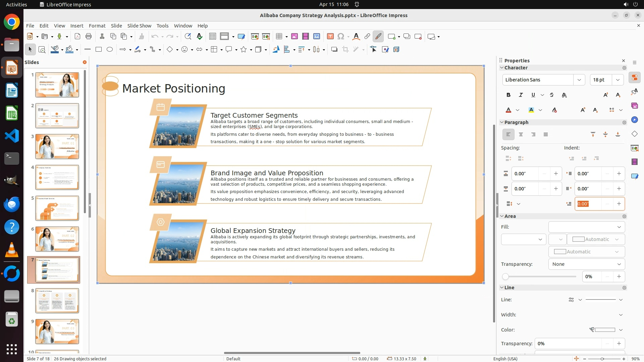Select the Ellipse drawing tool
This screenshot has height=362, width=644.
pyautogui.click(x=110, y=50)
